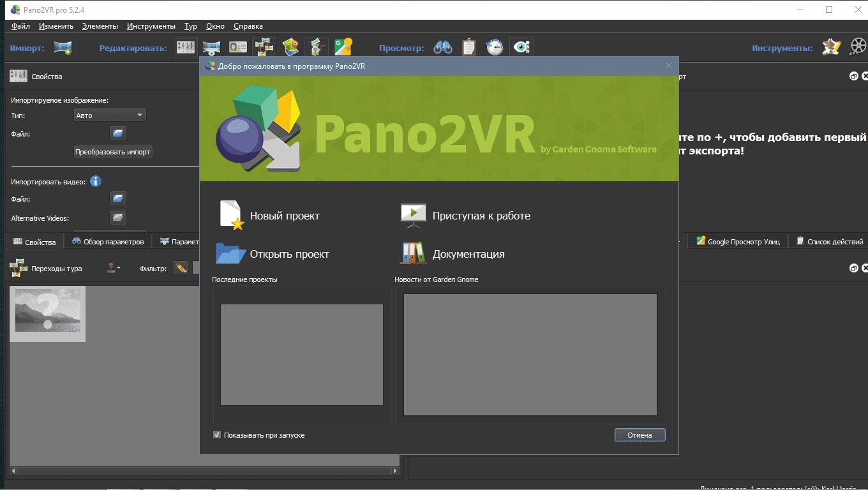Click the Новый проект link
This screenshot has width=868, height=490.
[x=285, y=216]
